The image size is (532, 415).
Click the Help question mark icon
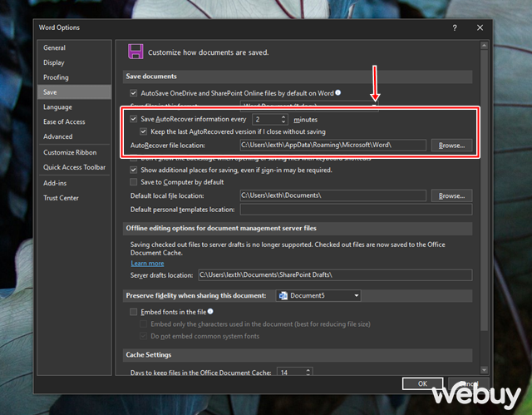455,27
